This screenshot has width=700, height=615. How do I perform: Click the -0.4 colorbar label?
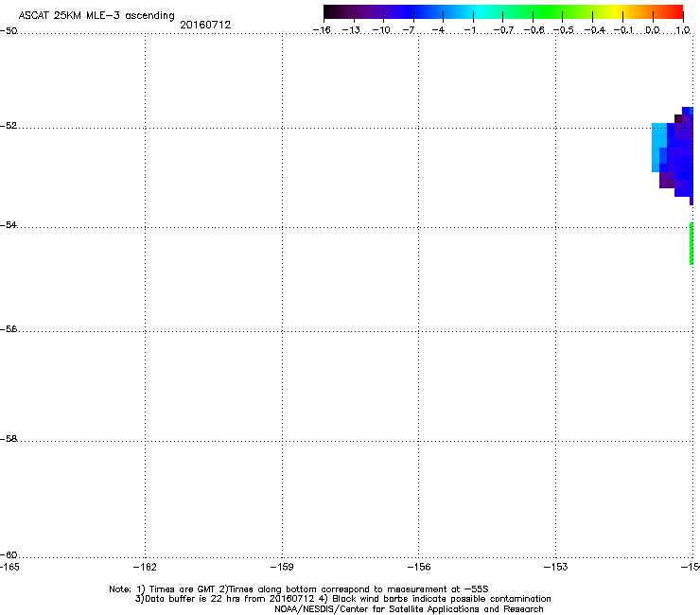(595, 30)
